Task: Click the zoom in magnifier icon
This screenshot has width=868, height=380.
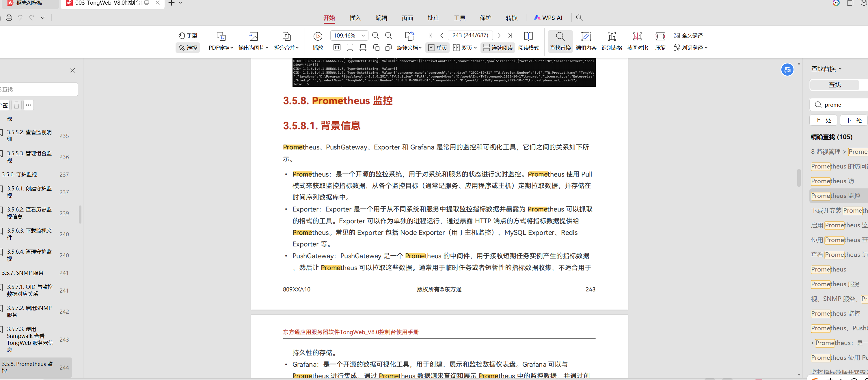Action: point(388,35)
